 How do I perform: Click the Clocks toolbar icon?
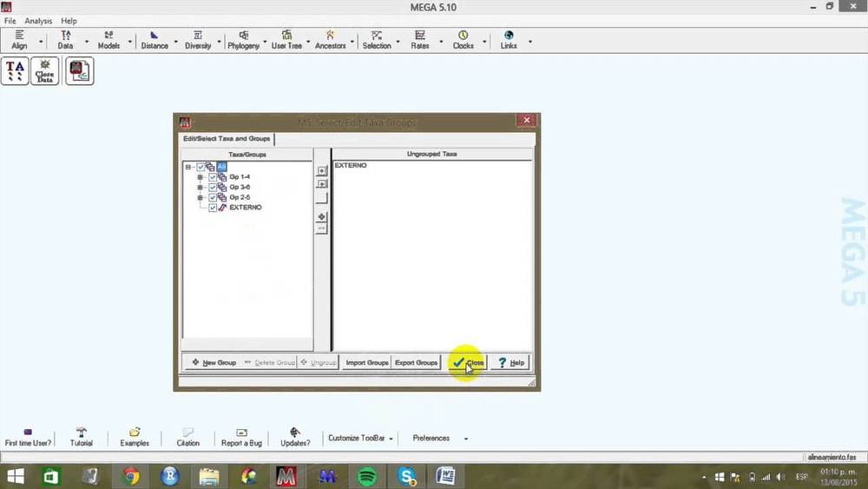(x=463, y=40)
